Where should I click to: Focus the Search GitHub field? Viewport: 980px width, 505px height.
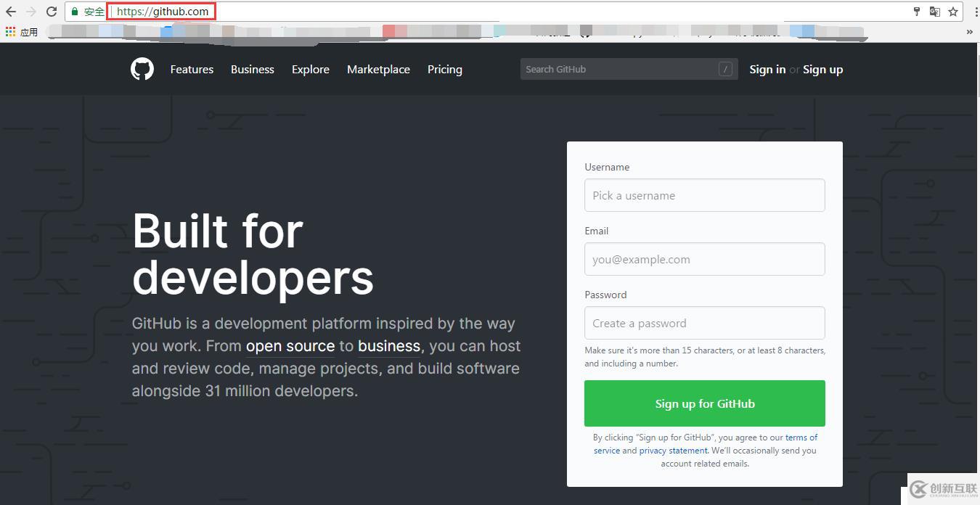(x=629, y=69)
